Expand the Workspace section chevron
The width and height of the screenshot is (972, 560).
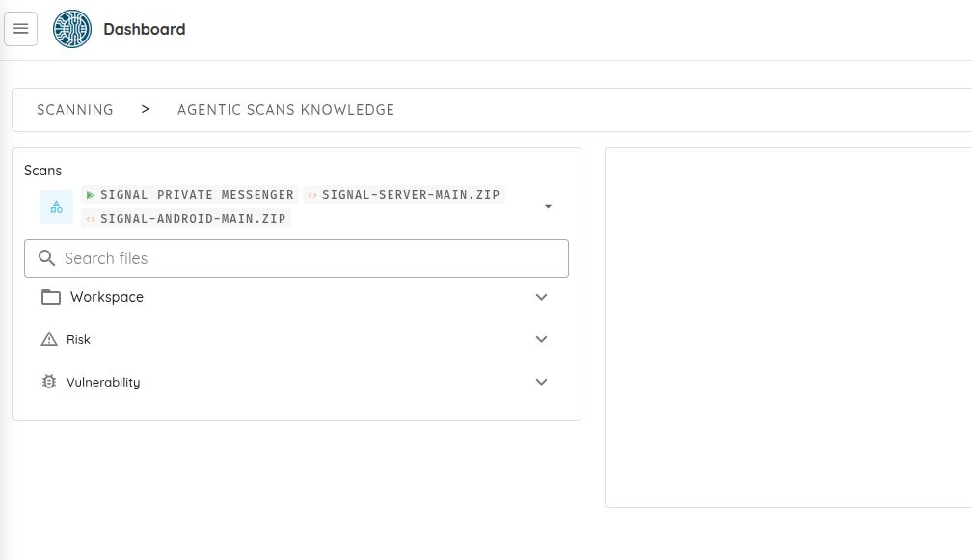point(541,297)
